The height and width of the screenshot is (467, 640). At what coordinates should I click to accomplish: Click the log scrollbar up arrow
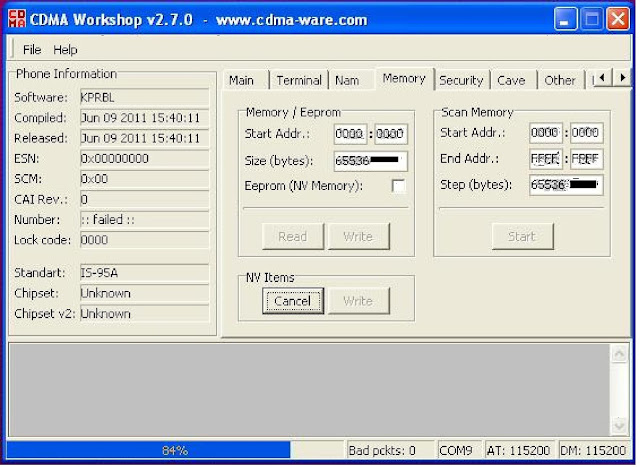point(619,354)
